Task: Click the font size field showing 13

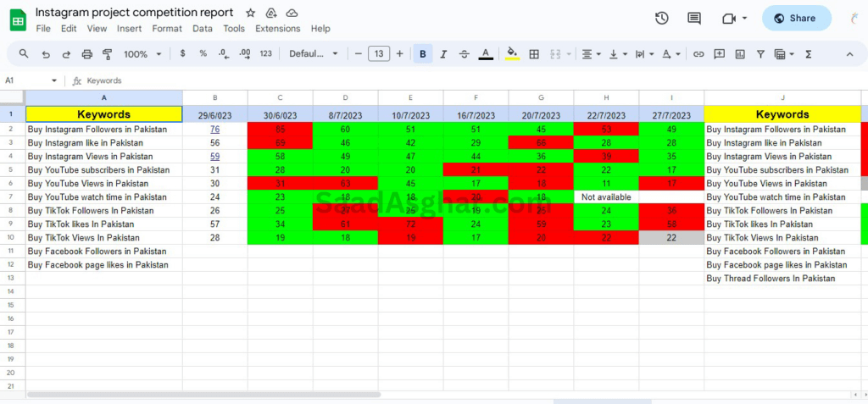Action: point(379,53)
